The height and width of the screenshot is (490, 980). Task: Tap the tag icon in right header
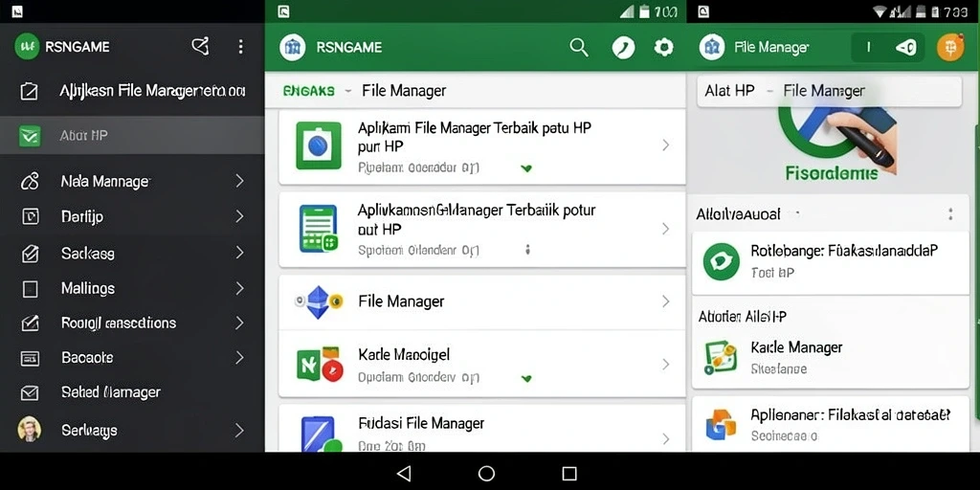click(x=906, y=47)
